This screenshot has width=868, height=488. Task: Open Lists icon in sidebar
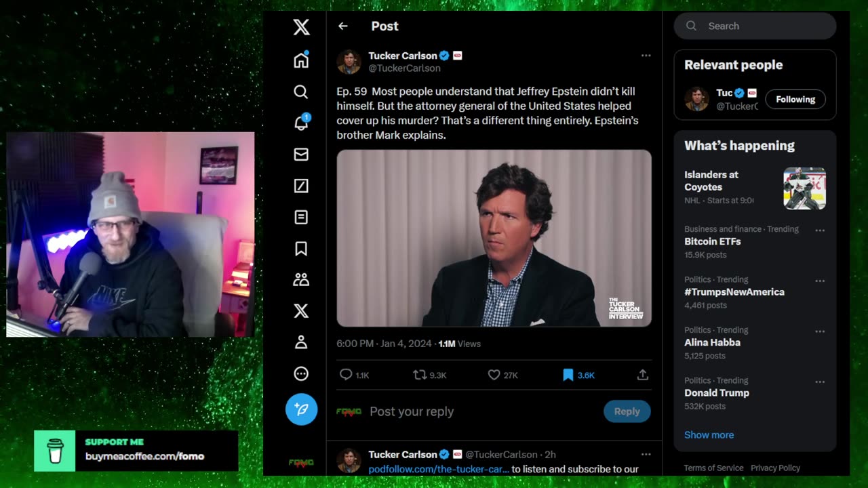(x=301, y=217)
